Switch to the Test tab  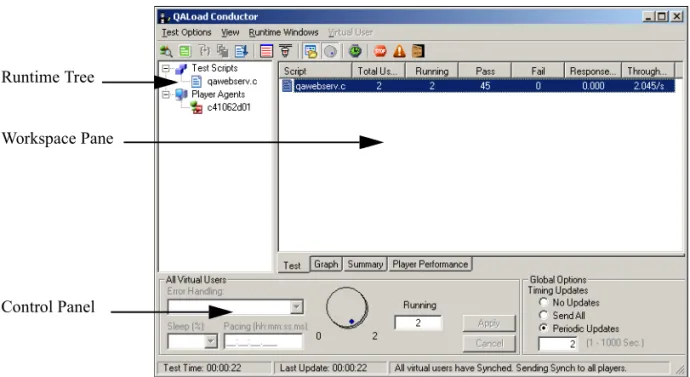292,265
